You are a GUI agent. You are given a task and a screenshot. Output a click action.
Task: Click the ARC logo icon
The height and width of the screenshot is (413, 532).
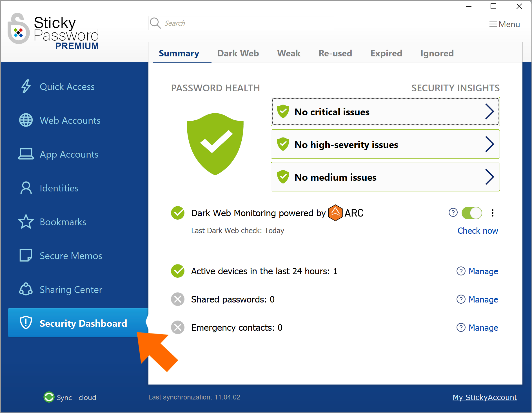pyautogui.click(x=335, y=213)
